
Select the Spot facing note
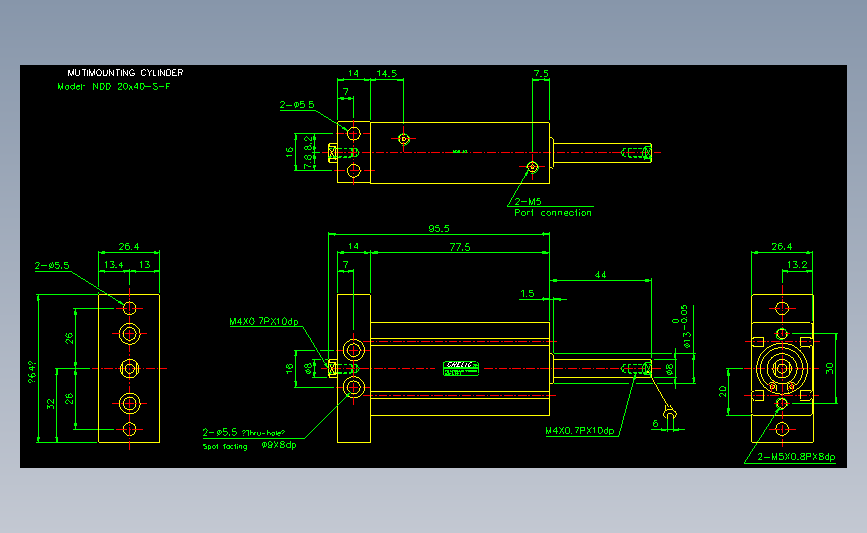point(225,446)
